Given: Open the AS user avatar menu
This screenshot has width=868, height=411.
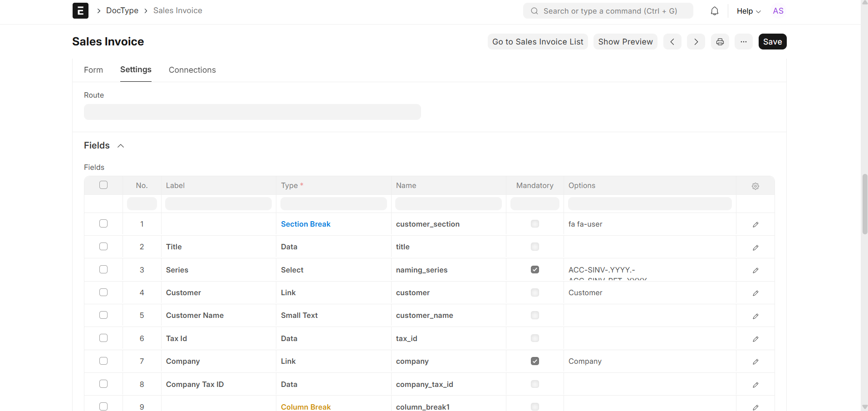Looking at the screenshot, I should [x=778, y=11].
